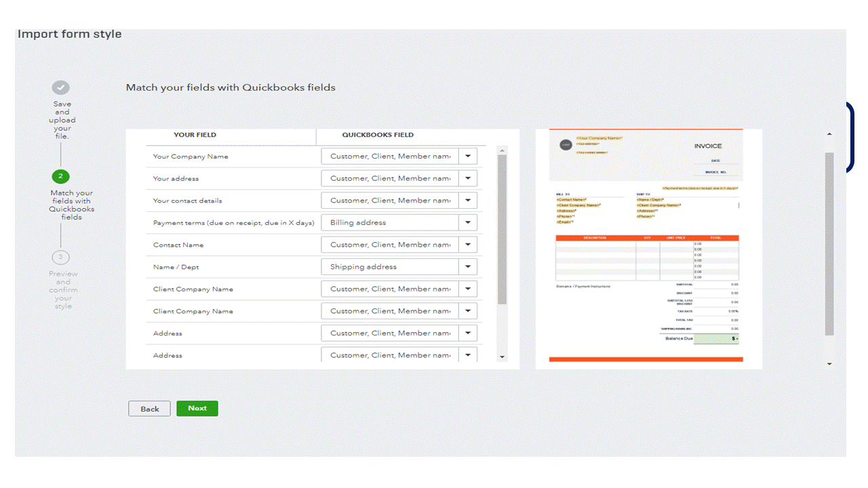Image resolution: width=868 pixels, height=488 pixels.
Task: Select the green step 2 circle
Action: pyautogui.click(x=60, y=176)
